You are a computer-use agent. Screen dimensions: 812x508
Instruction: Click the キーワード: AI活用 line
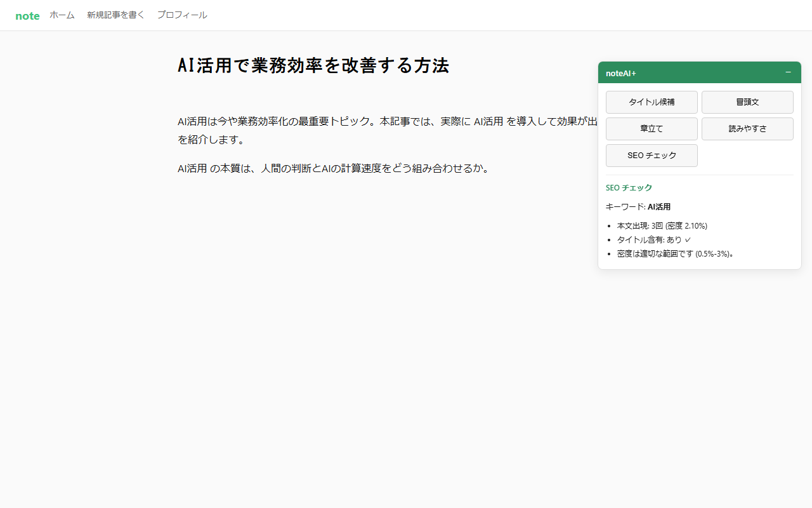click(638, 207)
